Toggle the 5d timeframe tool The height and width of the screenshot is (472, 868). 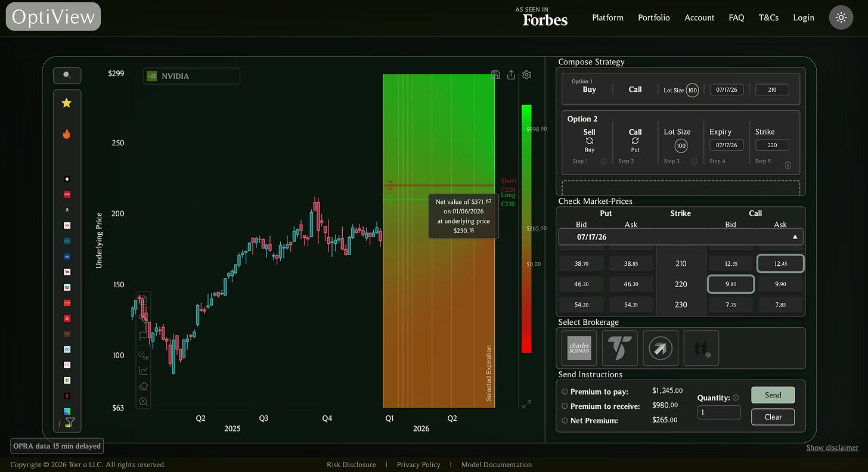tap(143, 356)
